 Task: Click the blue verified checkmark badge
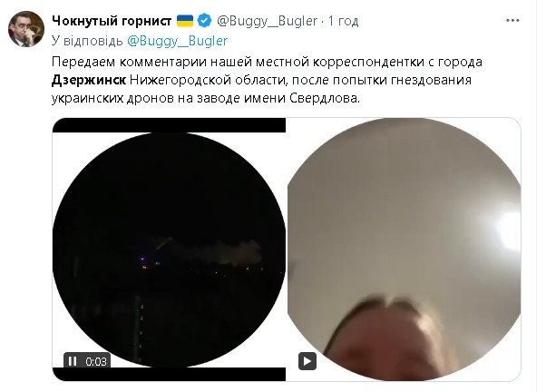click(x=204, y=21)
